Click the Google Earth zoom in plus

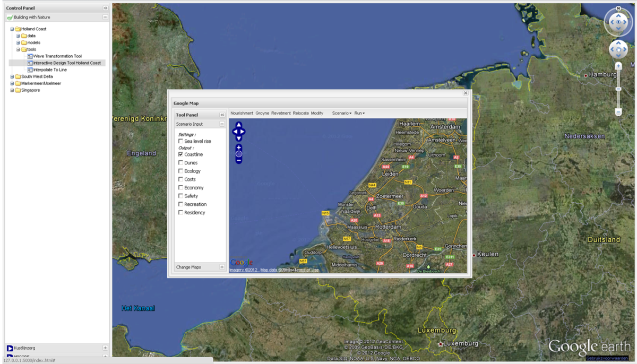click(x=618, y=66)
